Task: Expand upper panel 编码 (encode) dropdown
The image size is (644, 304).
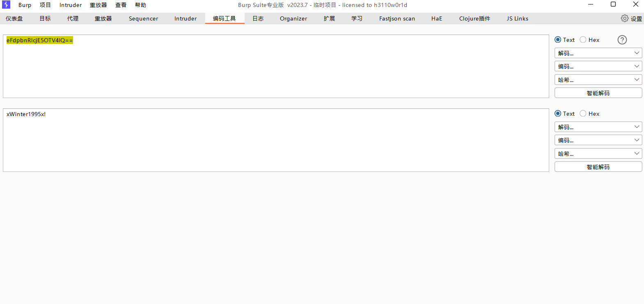Action: click(x=598, y=66)
